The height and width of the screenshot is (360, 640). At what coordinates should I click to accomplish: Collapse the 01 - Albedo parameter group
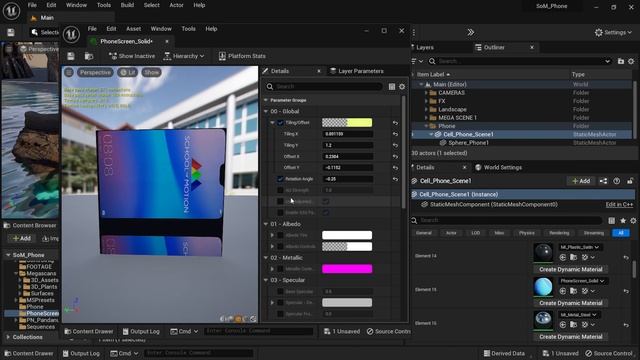click(266, 224)
